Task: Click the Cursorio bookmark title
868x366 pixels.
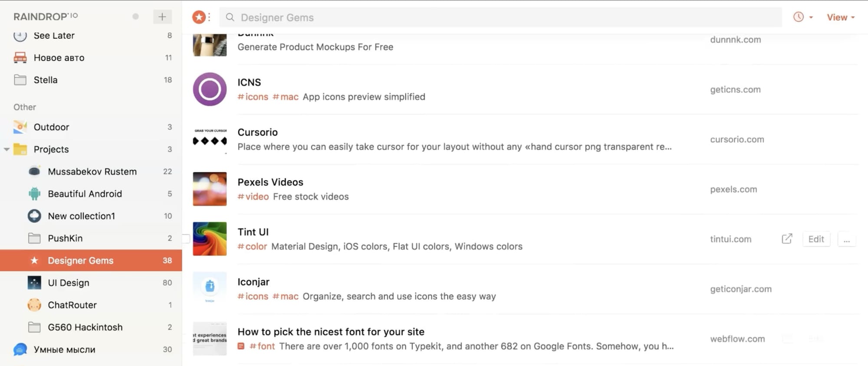Action: point(257,132)
